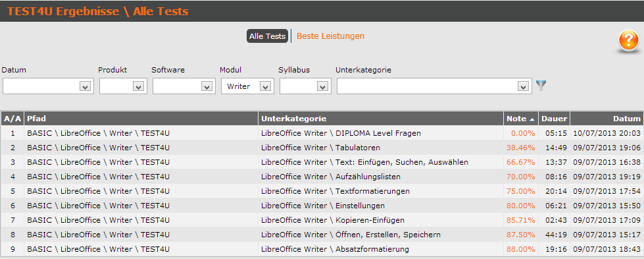Click the 44:19 duration cell
The width and height of the screenshot is (644, 259).
pyautogui.click(x=554, y=235)
